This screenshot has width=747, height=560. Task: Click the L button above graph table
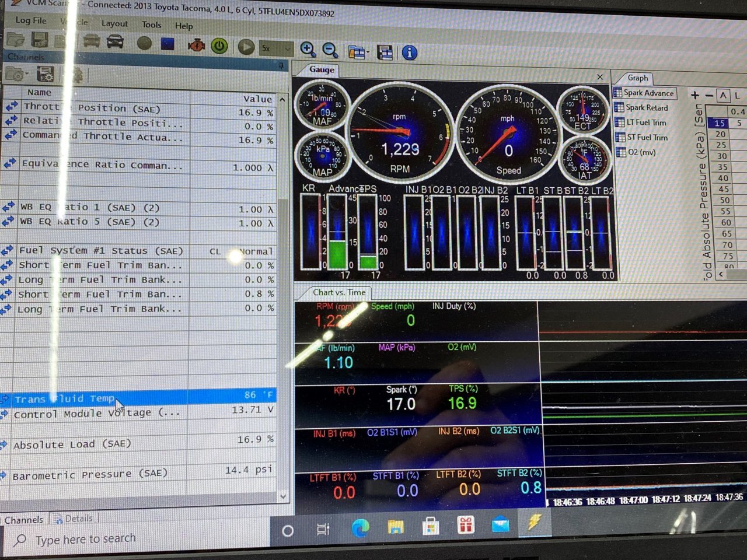738,95
